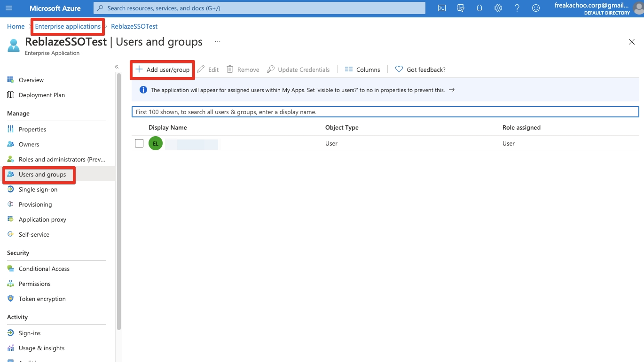Close the Users and groups blade

point(632,42)
